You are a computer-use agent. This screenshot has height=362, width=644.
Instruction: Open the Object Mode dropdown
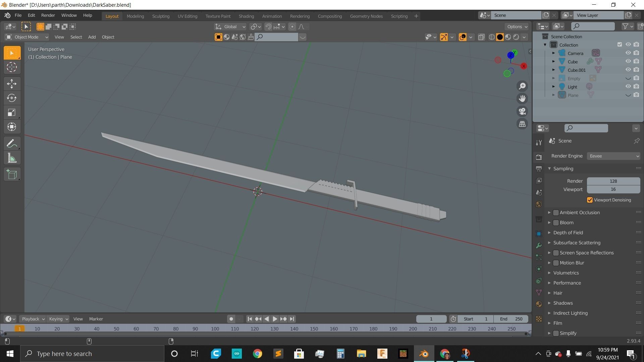click(x=27, y=37)
